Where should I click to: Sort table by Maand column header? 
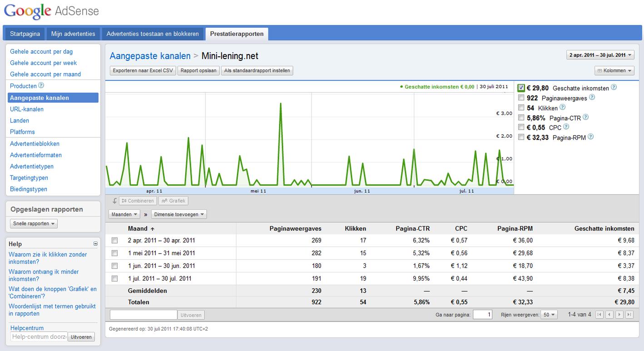coord(141,229)
